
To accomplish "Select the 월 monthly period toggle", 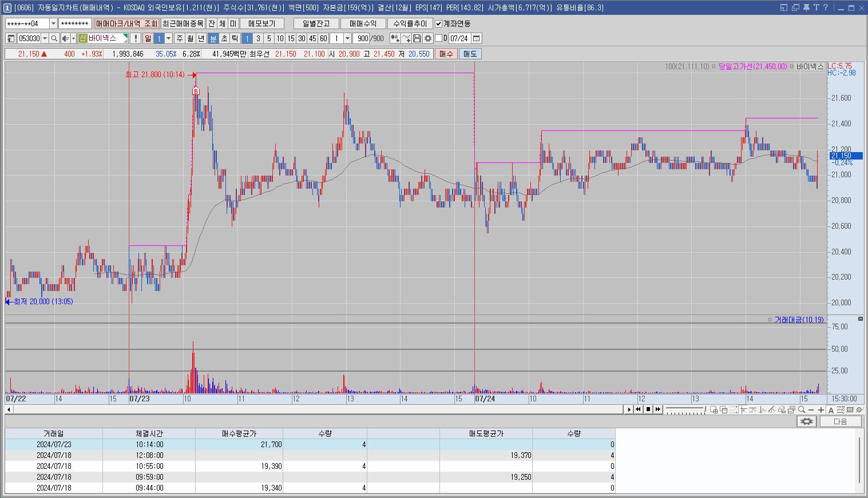I will tap(191, 38).
